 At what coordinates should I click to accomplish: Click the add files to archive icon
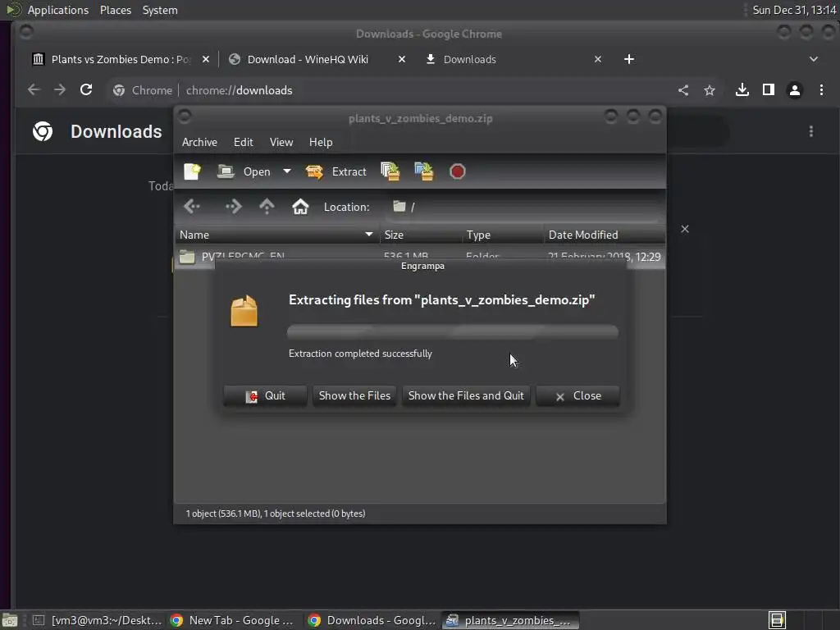(x=390, y=171)
